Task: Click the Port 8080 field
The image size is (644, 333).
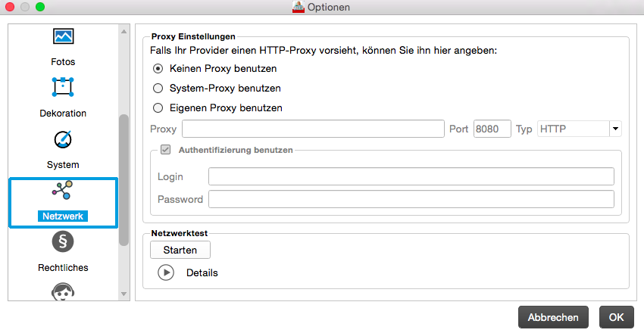Action: pyautogui.click(x=492, y=129)
